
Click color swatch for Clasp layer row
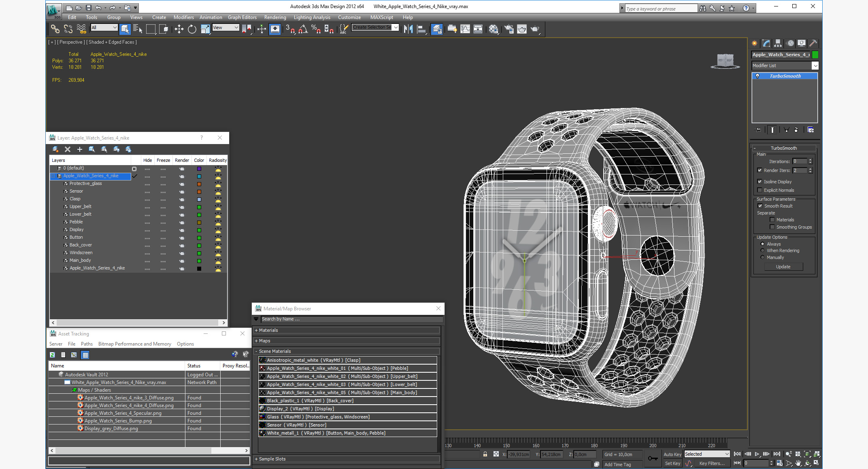(x=199, y=199)
